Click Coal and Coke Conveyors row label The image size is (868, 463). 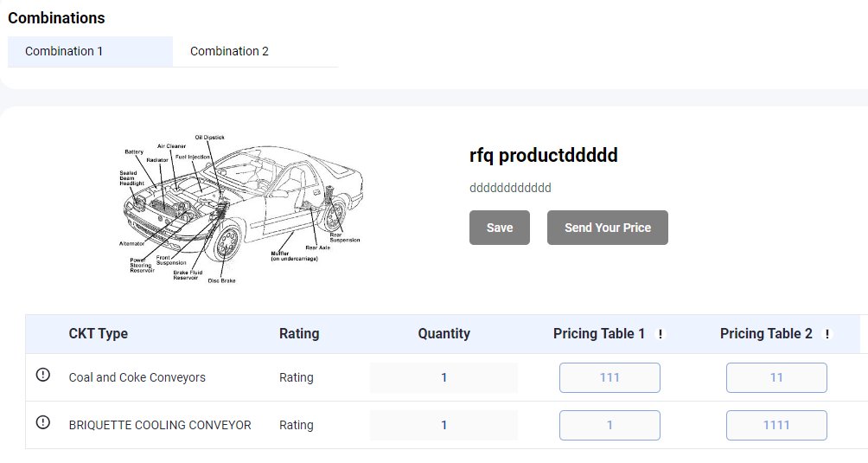[137, 377]
